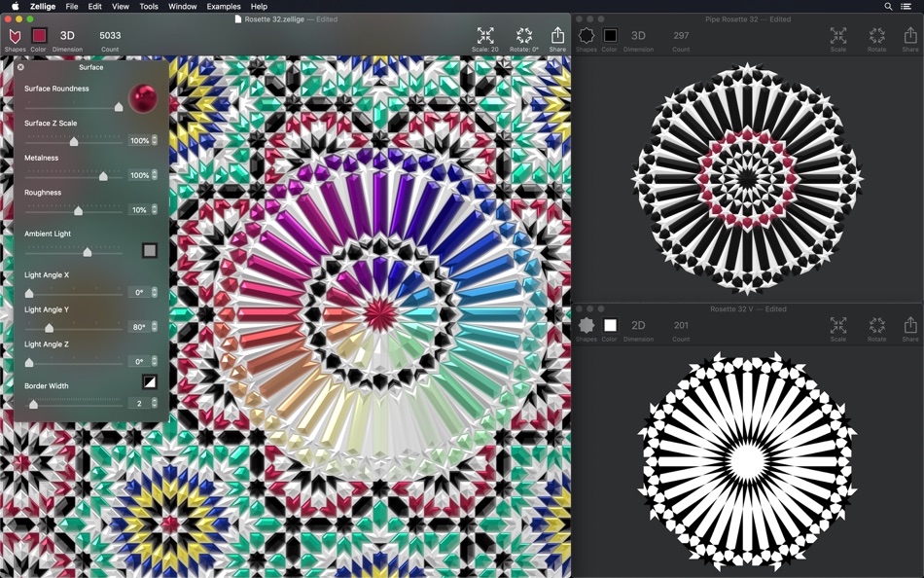Toggle 3D Dimension mode in Rosette 32
Viewport: 924px width, 578px height.
pyautogui.click(x=67, y=36)
